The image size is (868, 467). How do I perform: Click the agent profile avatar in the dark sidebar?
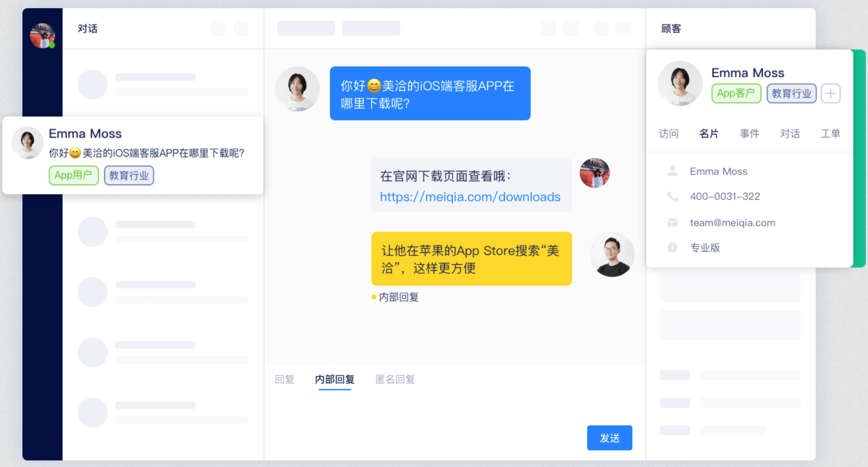(42, 36)
